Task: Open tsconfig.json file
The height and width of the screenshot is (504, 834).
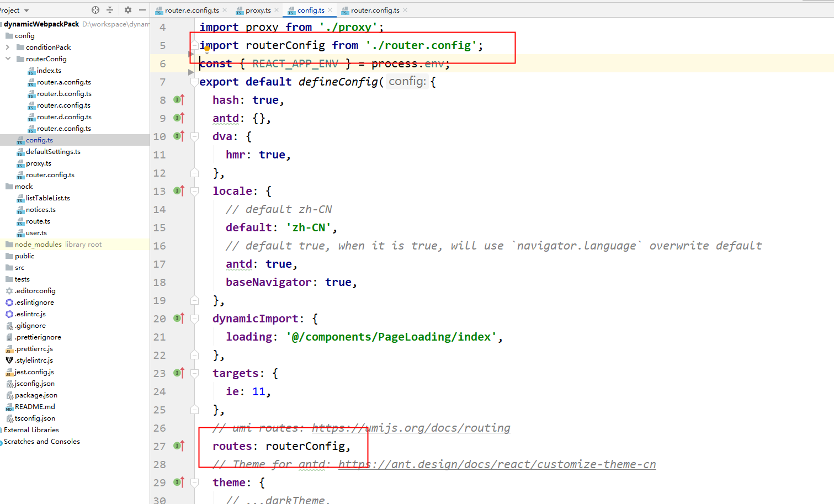Action: [x=35, y=418]
